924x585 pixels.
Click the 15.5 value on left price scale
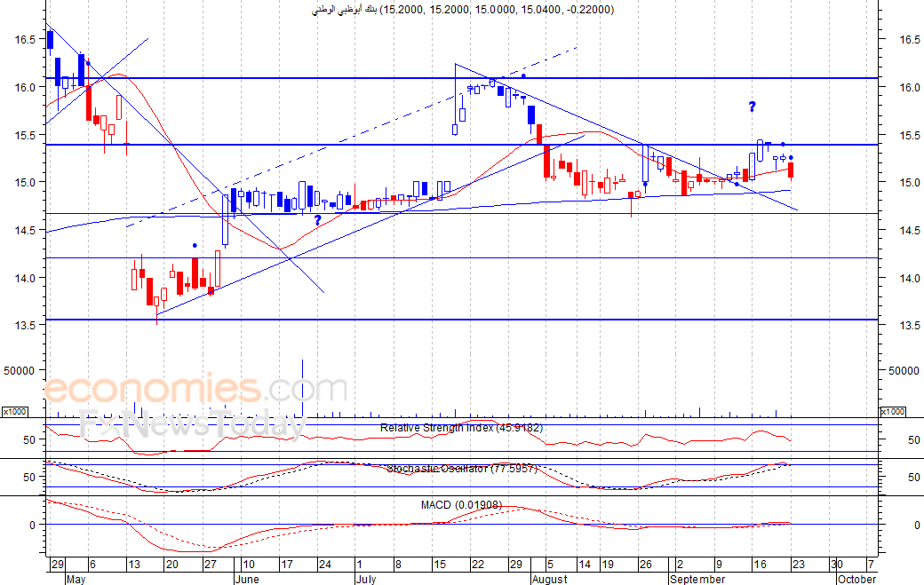click(x=26, y=135)
